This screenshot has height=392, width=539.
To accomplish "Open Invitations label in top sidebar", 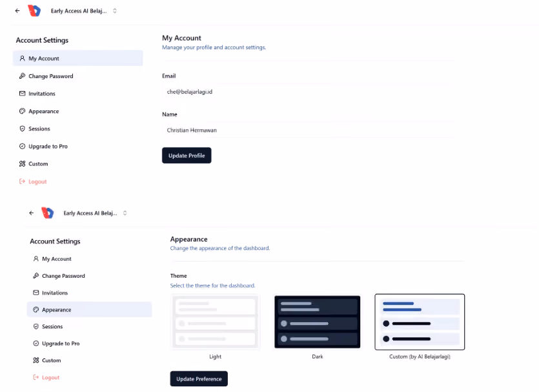I will (x=41, y=94).
